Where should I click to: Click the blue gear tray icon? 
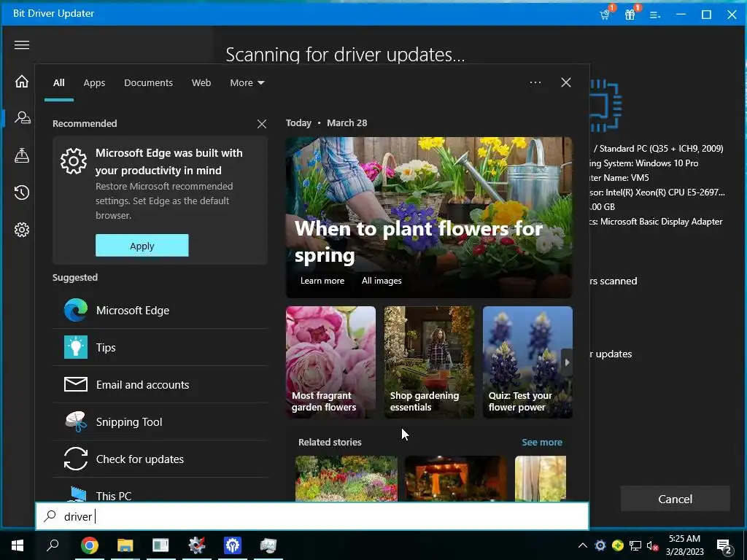[x=600, y=545]
